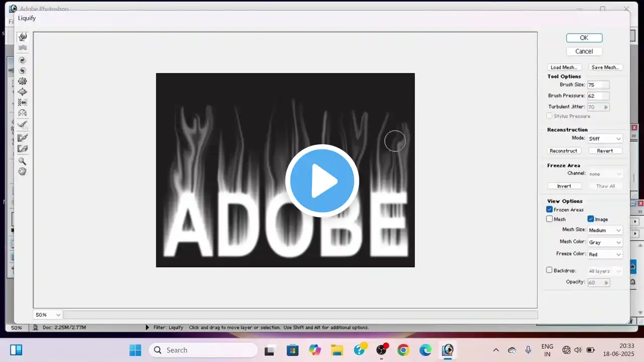The width and height of the screenshot is (644, 362).
Task: Open Google Chrome from taskbar
Action: [403, 350]
